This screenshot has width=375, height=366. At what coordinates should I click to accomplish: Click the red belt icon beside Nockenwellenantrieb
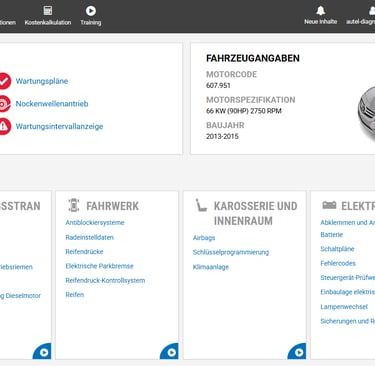pos(5,104)
